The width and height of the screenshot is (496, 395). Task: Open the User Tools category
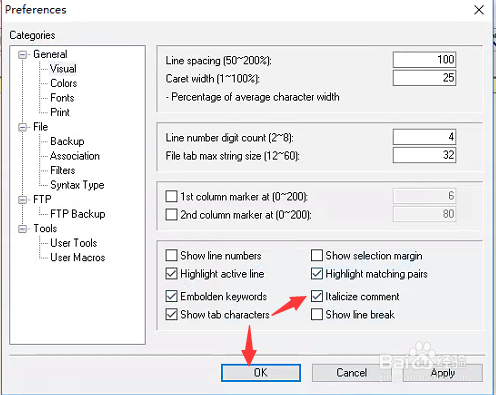pos(74,243)
